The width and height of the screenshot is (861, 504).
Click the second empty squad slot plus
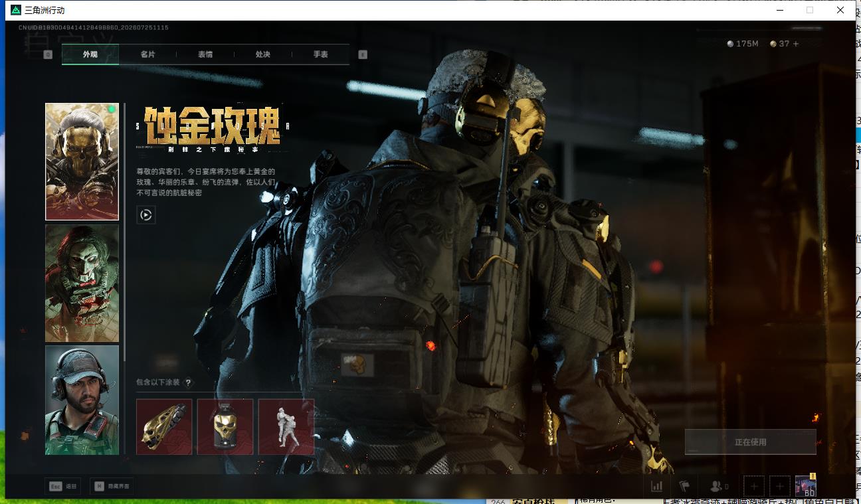[780, 486]
